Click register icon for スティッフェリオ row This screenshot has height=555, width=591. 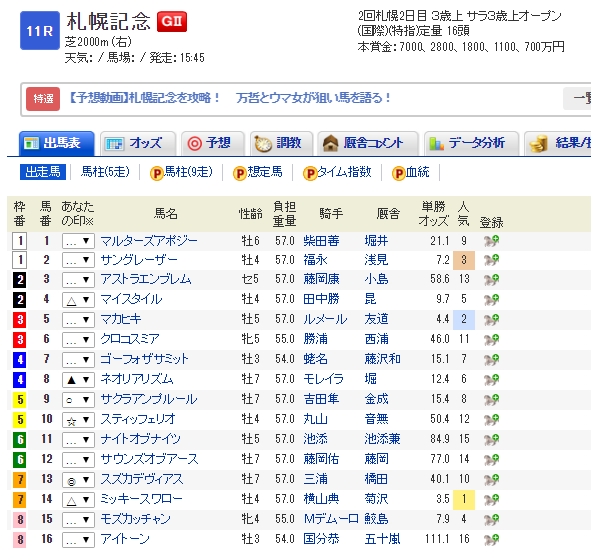tap(491, 419)
